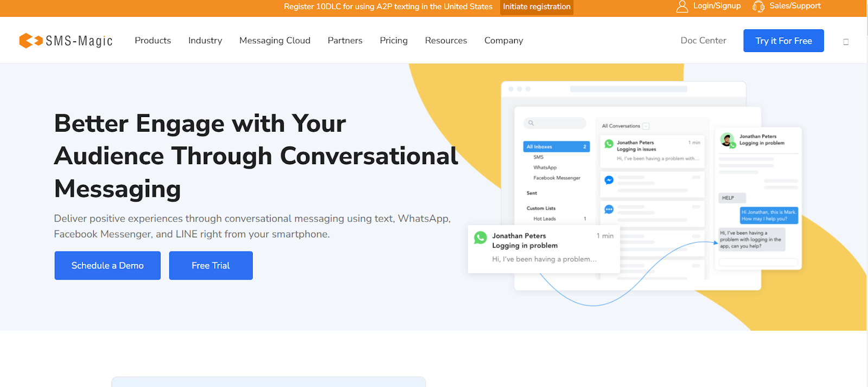Click the Try it For Free button

coord(783,41)
